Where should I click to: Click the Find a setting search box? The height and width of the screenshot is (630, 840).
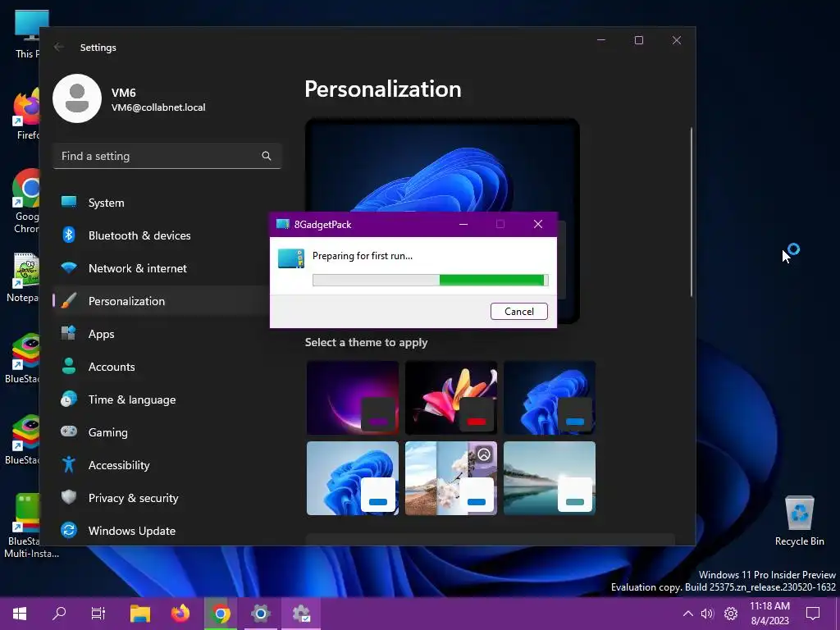click(x=167, y=156)
